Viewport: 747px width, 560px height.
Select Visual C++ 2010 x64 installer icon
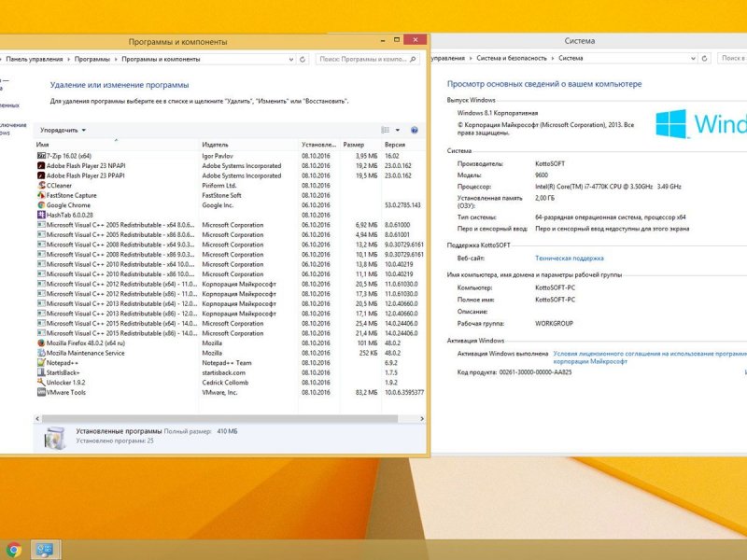pos(41,264)
